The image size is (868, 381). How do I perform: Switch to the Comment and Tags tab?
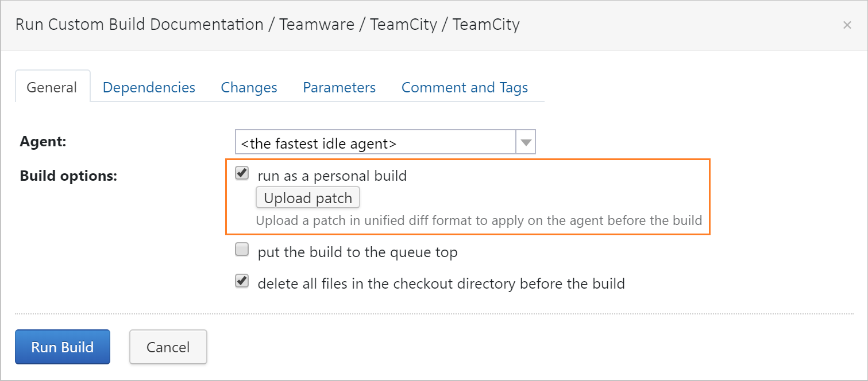464,87
